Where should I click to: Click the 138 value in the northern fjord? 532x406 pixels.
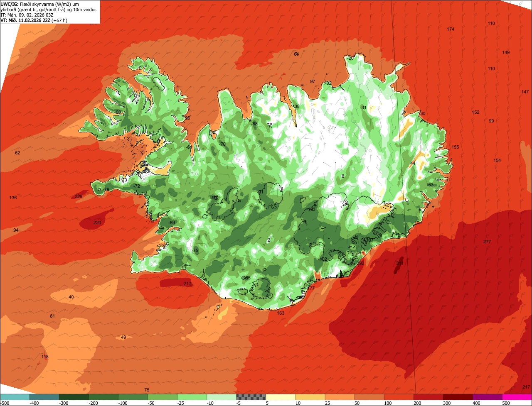click(x=296, y=107)
